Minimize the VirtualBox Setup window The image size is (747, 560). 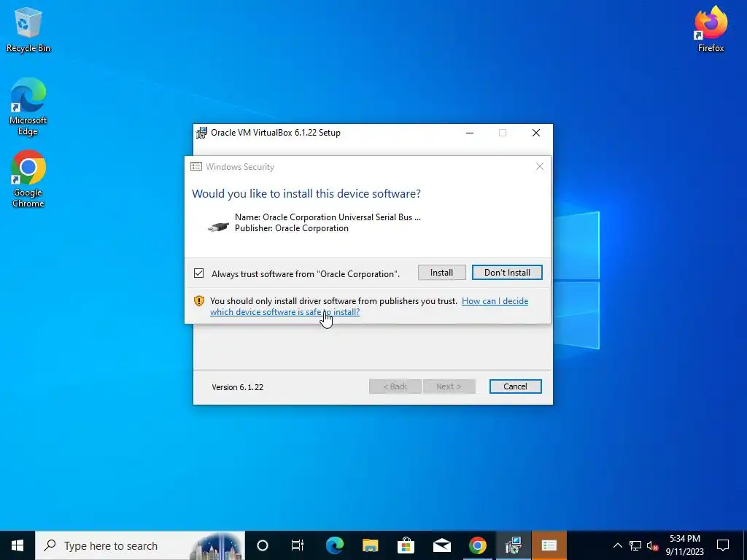pyautogui.click(x=470, y=133)
